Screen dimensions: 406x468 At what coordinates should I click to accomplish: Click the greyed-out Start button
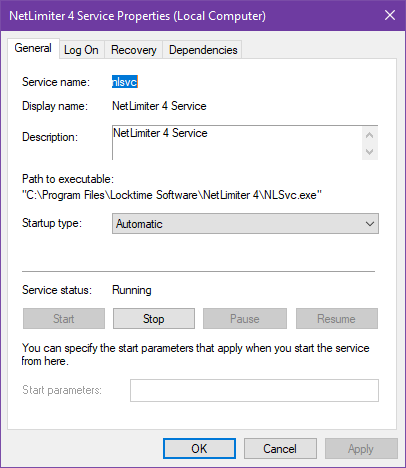pyautogui.click(x=64, y=319)
